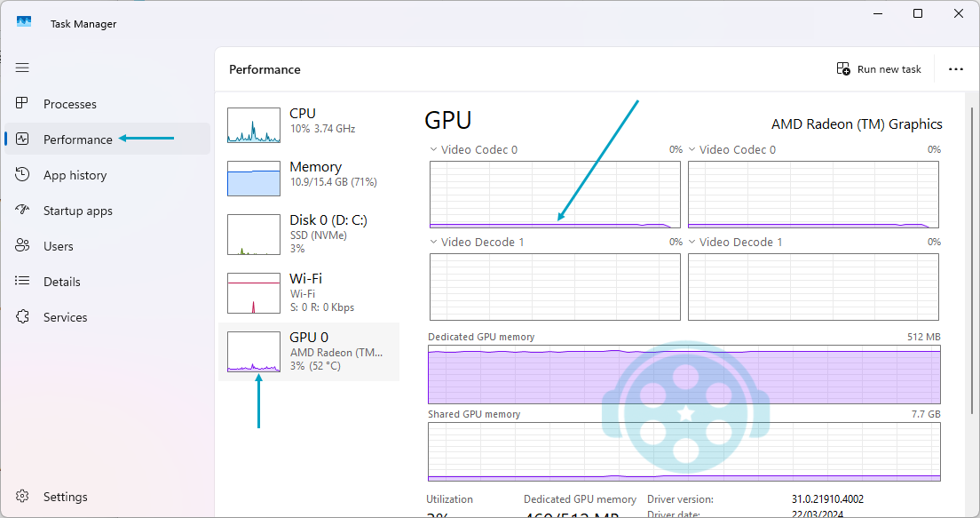Open Task Manager Settings

click(x=107, y=497)
